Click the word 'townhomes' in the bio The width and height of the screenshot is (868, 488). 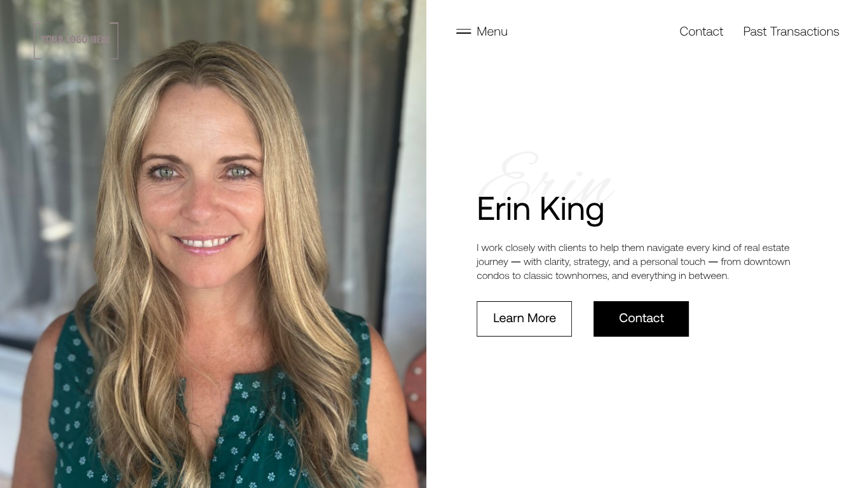point(581,276)
